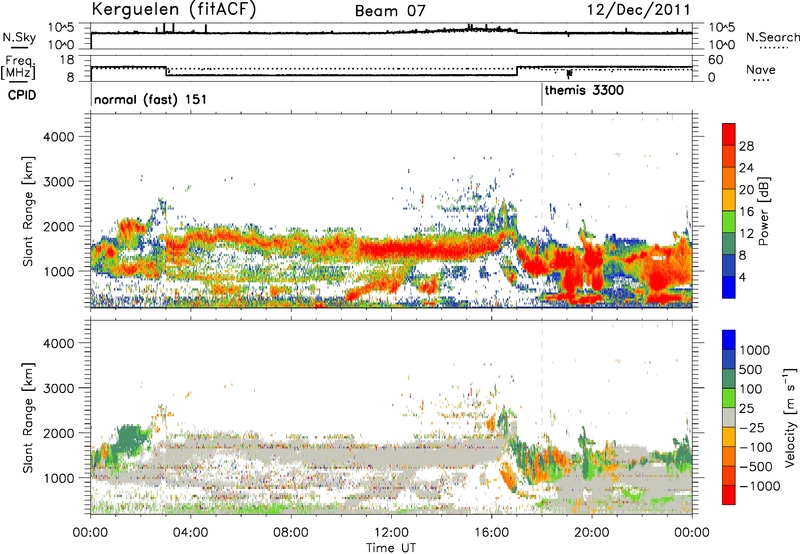Viewport: 800px width, 554px height.
Task: Click the 'N.Sky' legend label
Action: pos(19,37)
